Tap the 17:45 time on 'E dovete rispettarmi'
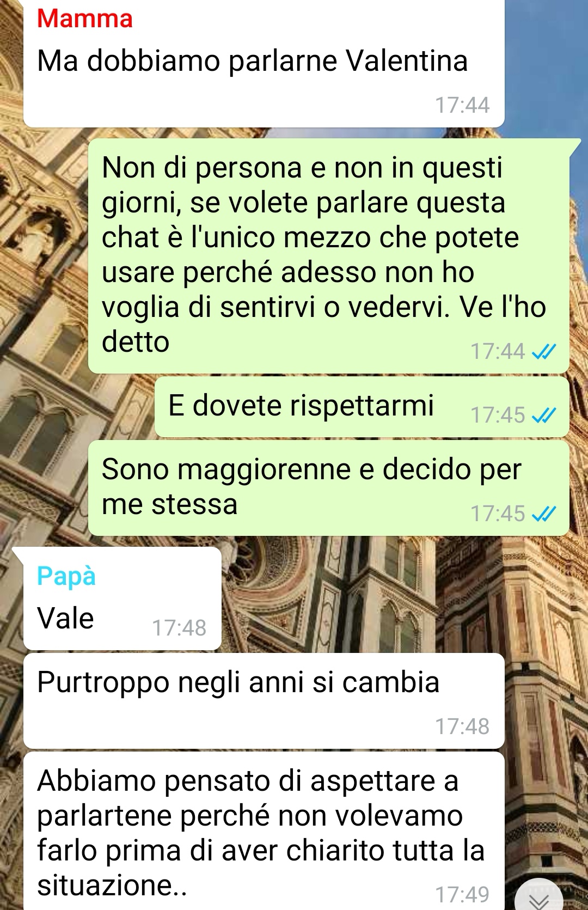The width and height of the screenshot is (588, 910). (498, 416)
